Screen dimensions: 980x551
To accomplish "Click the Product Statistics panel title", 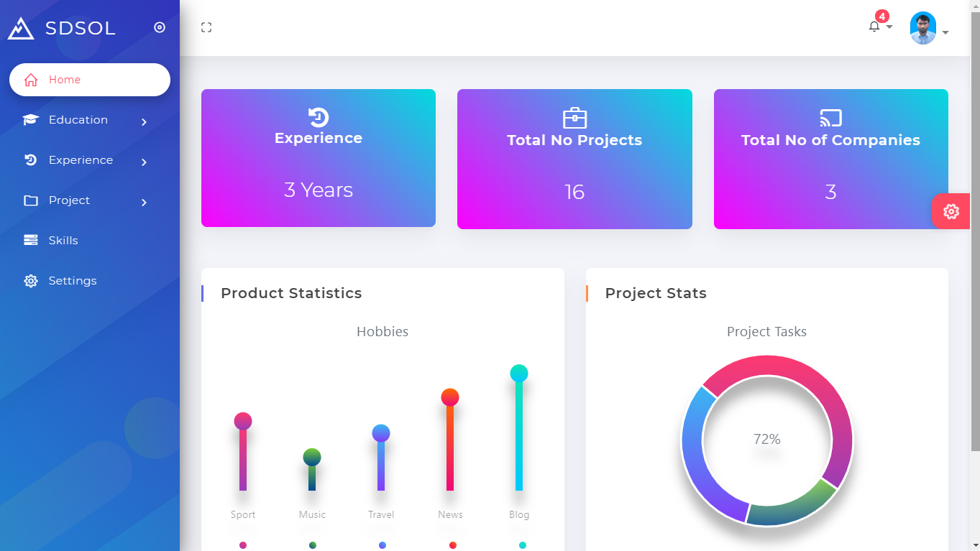I will (x=291, y=293).
